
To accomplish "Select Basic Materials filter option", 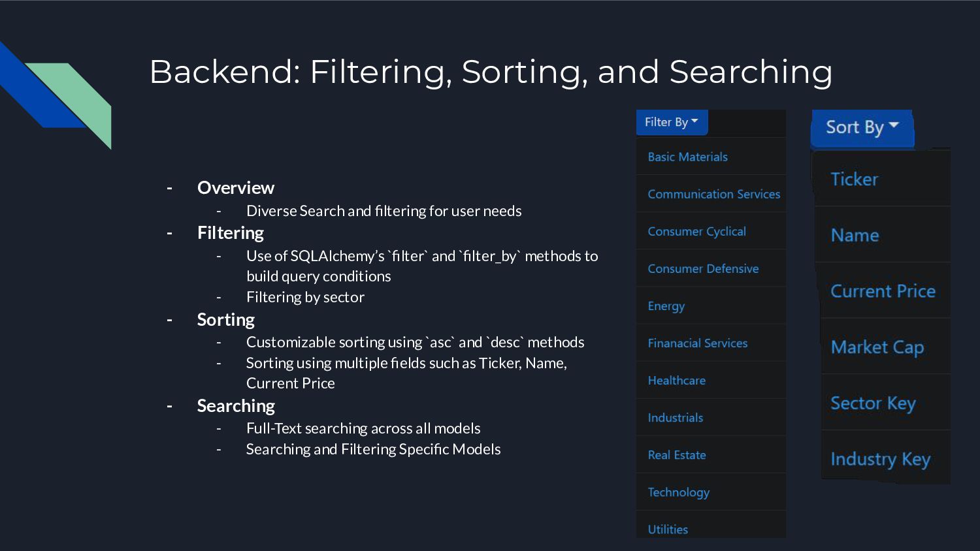I will click(x=711, y=157).
